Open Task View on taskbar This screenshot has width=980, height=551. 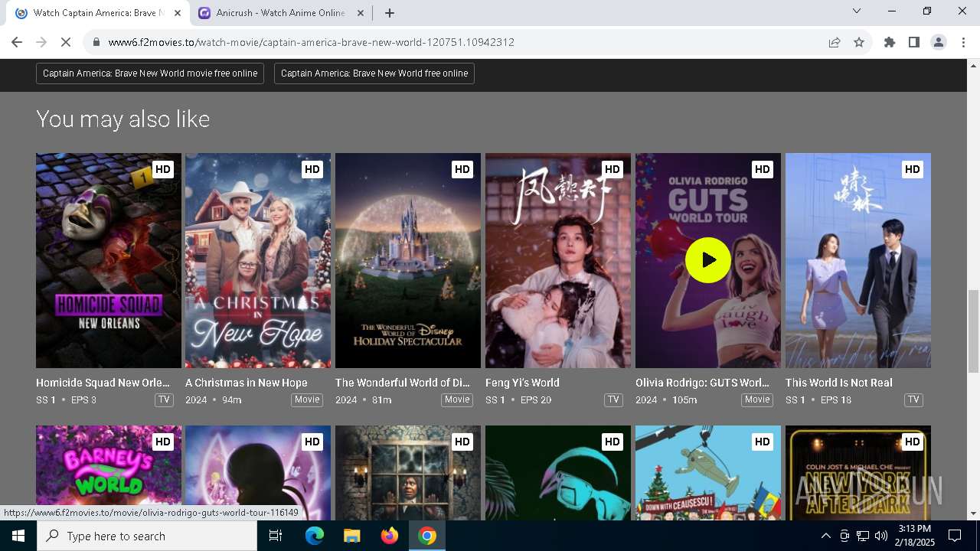coord(276,536)
